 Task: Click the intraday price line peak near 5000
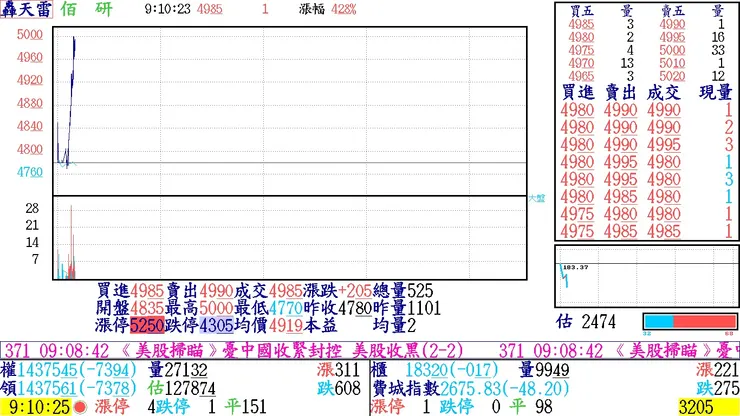(x=74, y=39)
